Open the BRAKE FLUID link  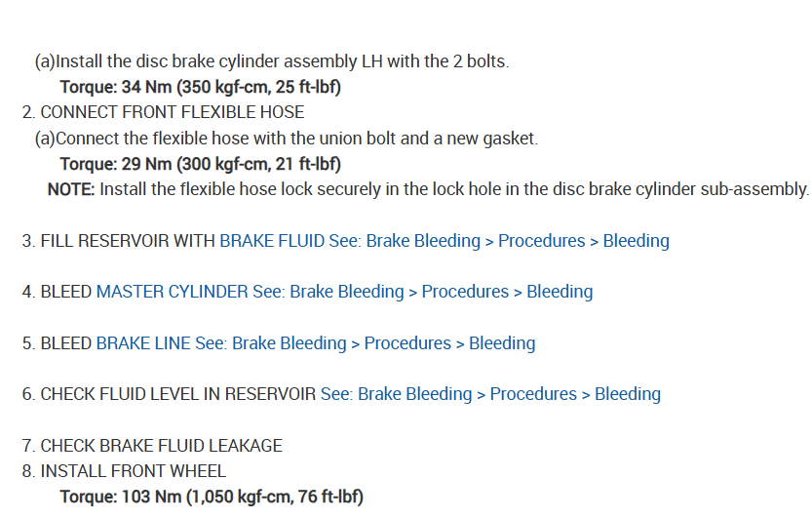272,241
